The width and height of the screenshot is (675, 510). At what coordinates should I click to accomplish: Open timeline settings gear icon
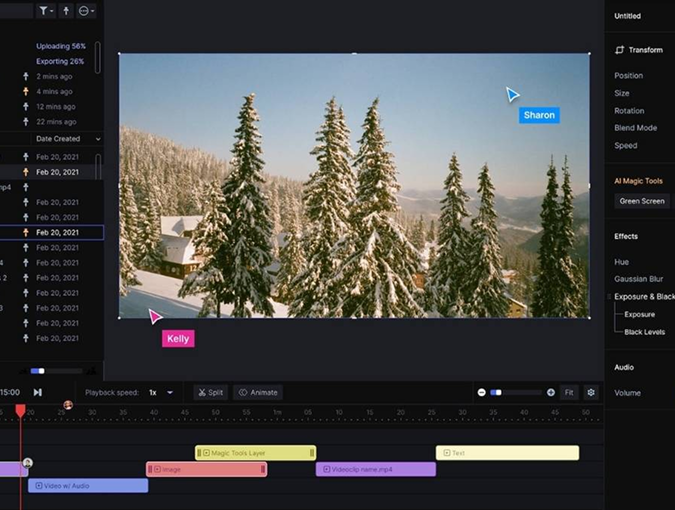(x=591, y=392)
